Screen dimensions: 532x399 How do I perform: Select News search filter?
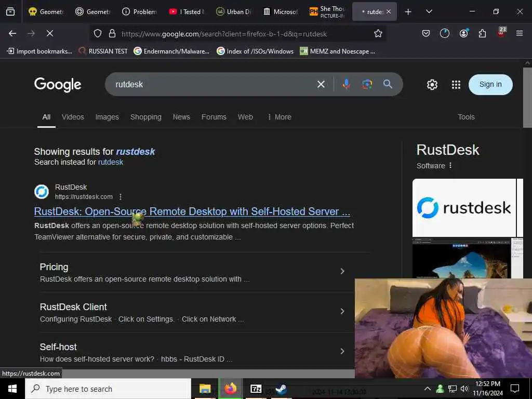click(x=181, y=117)
